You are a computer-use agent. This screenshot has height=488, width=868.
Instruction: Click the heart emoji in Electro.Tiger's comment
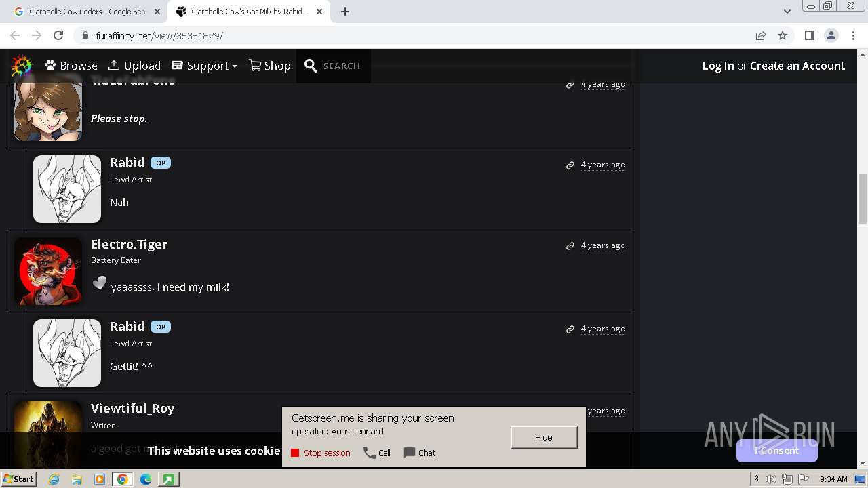click(100, 283)
